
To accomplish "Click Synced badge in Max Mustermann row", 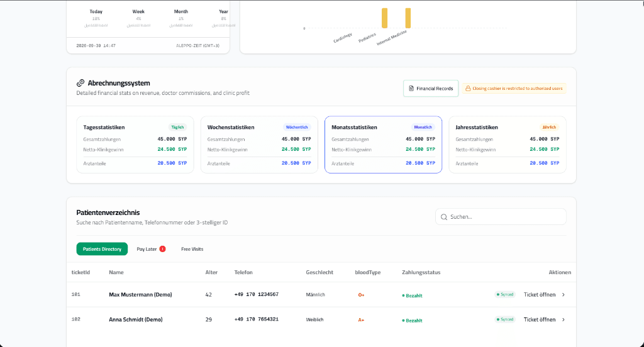I will click(x=505, y=294).
